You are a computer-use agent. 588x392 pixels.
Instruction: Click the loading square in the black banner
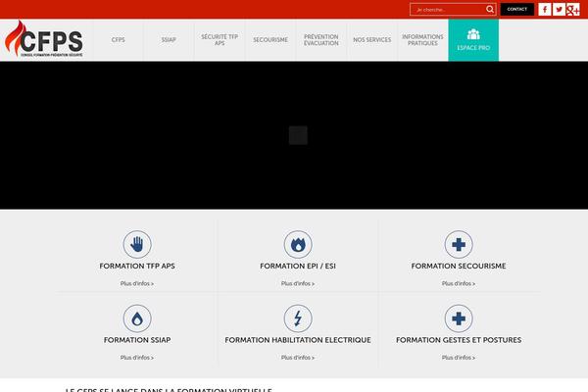tap(298, 135)
